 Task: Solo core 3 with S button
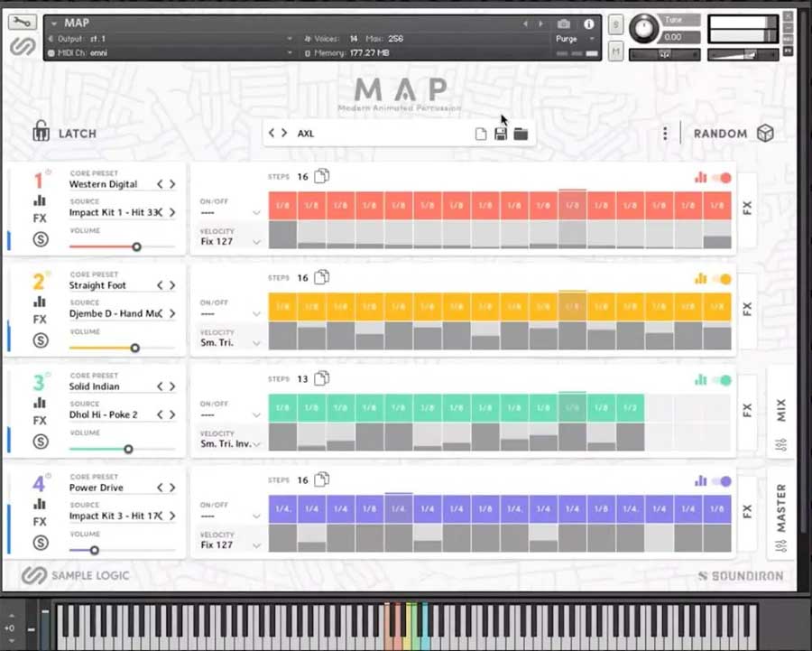pyautogui.click(x=41, y=442)
